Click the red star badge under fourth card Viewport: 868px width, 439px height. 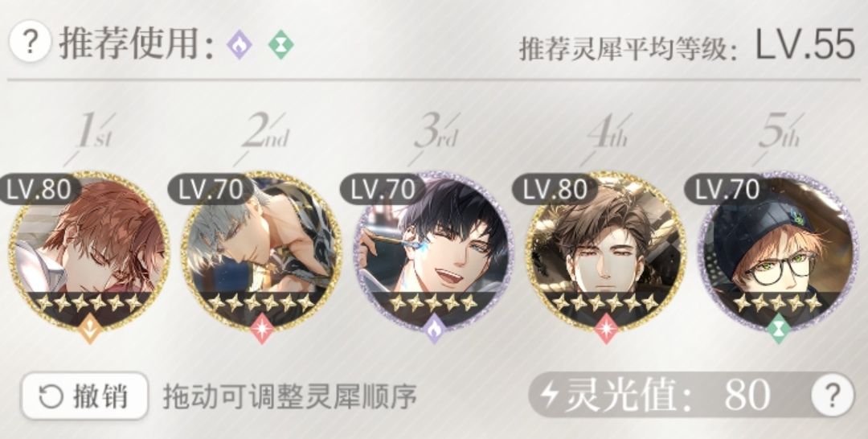[606, 328]
